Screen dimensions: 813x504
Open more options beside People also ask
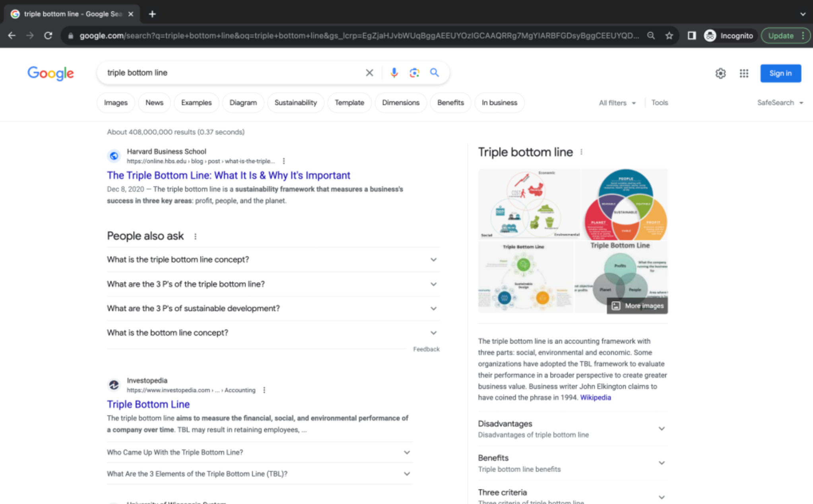(x=195, y=236)
